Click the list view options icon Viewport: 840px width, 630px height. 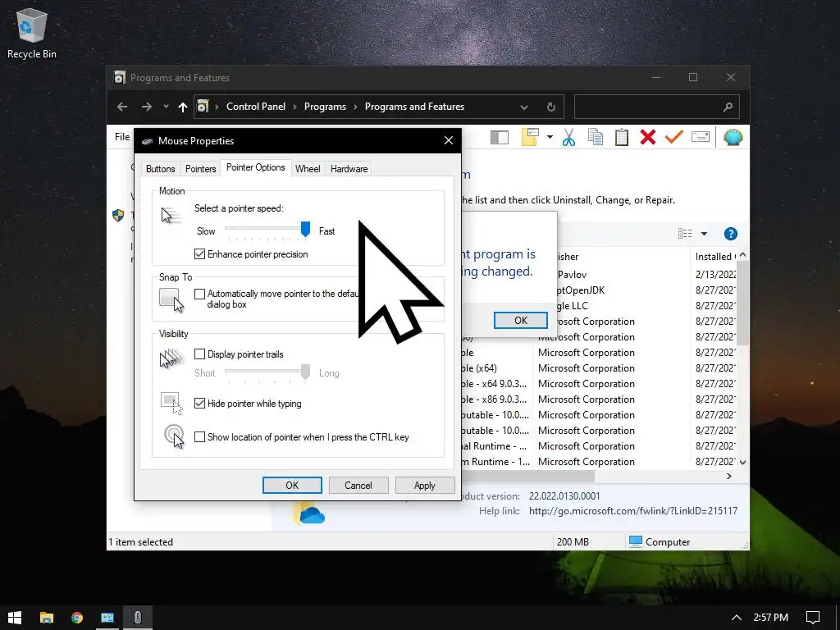coord(685,234)
